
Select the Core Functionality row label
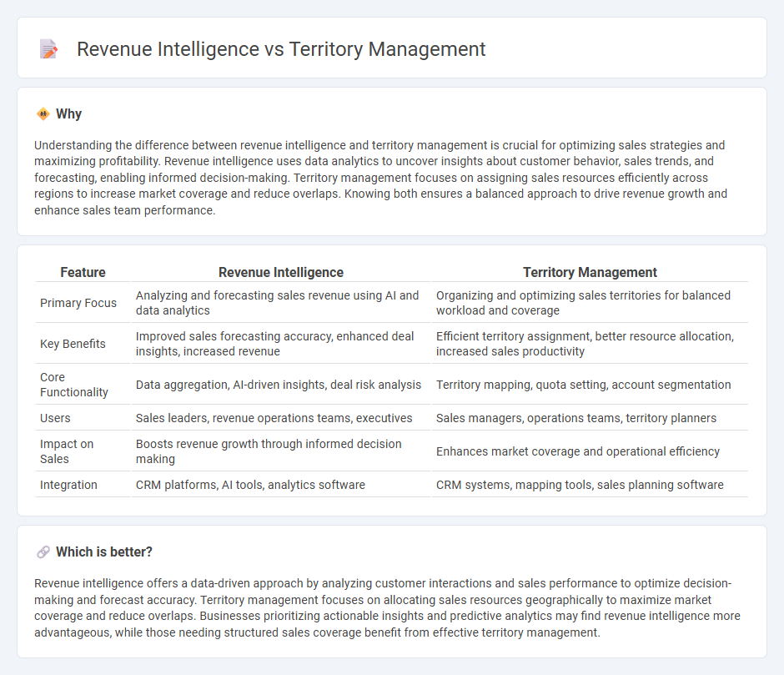click(x=74, y=385)
